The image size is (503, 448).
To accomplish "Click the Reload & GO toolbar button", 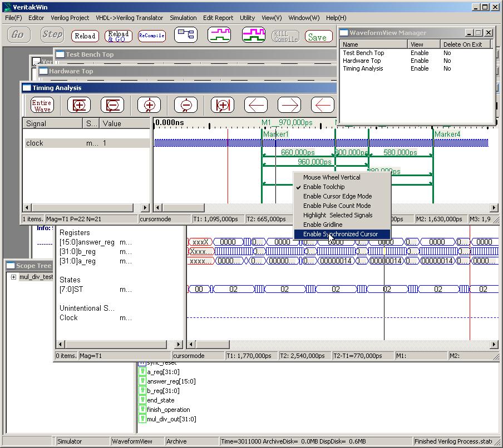I will pyautogui.click(x=119, y=36).
